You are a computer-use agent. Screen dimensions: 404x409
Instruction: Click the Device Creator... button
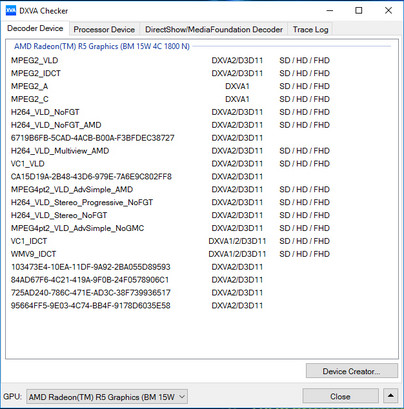pyautogui.click(x=351, y=371)
